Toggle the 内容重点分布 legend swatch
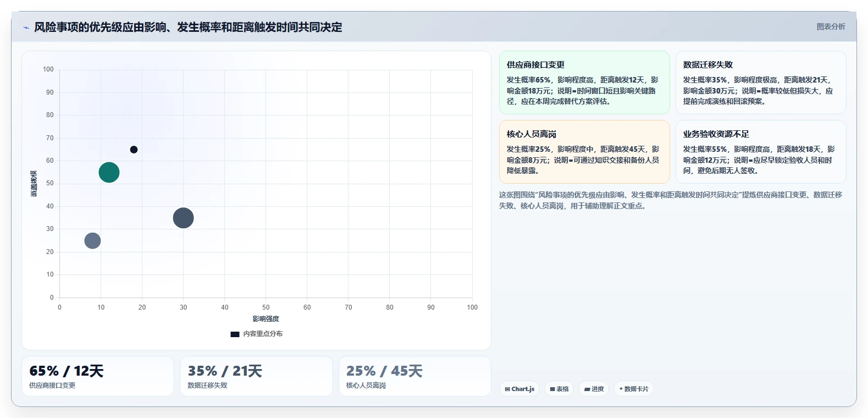The width and height of the screenshot is (868, 418). 235,334
